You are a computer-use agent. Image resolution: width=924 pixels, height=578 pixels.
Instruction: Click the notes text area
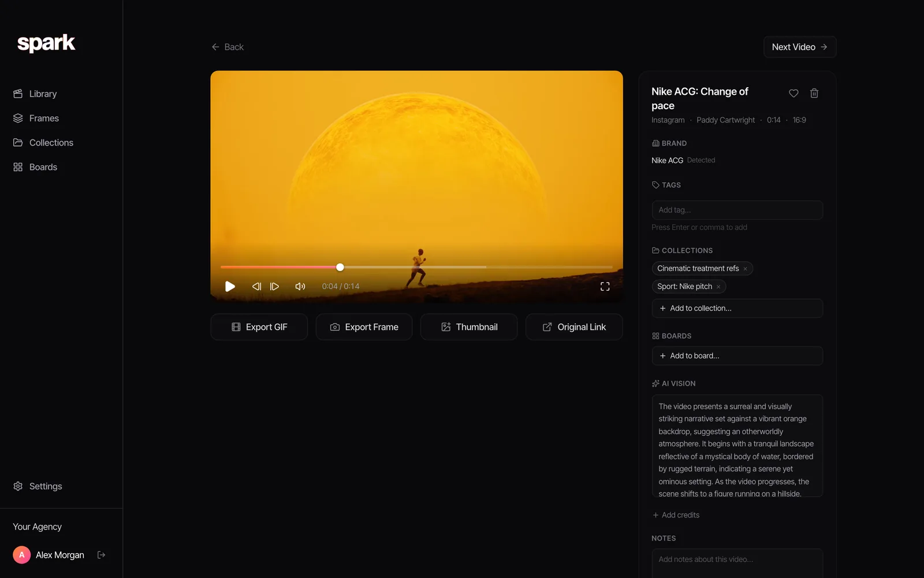[x=737, y=564]
